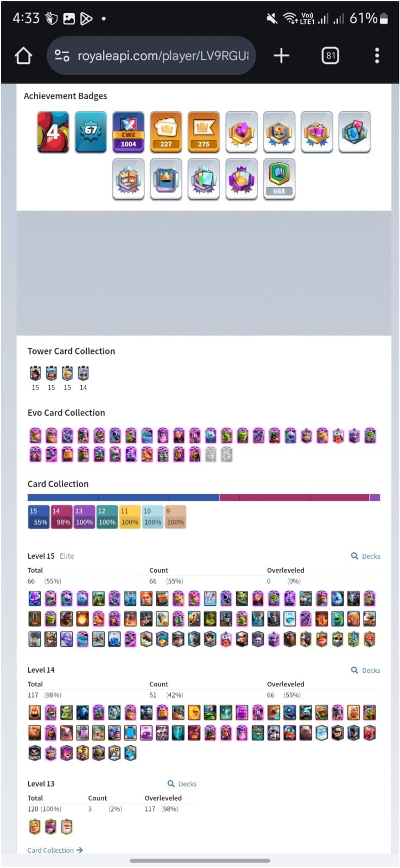The width and height of the screenshot is (400, 868).
Task: Open Decks link for Level 15
Action: (x=365, y=556)
